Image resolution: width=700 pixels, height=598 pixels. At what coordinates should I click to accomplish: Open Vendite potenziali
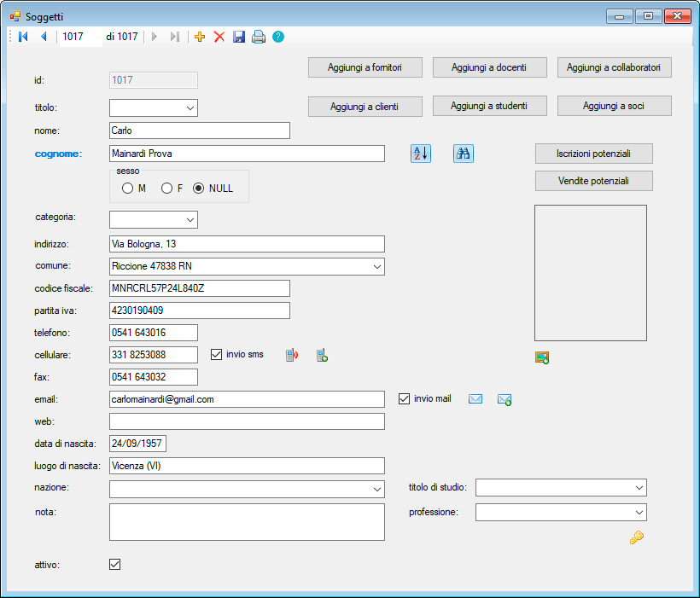pos(594,181)
